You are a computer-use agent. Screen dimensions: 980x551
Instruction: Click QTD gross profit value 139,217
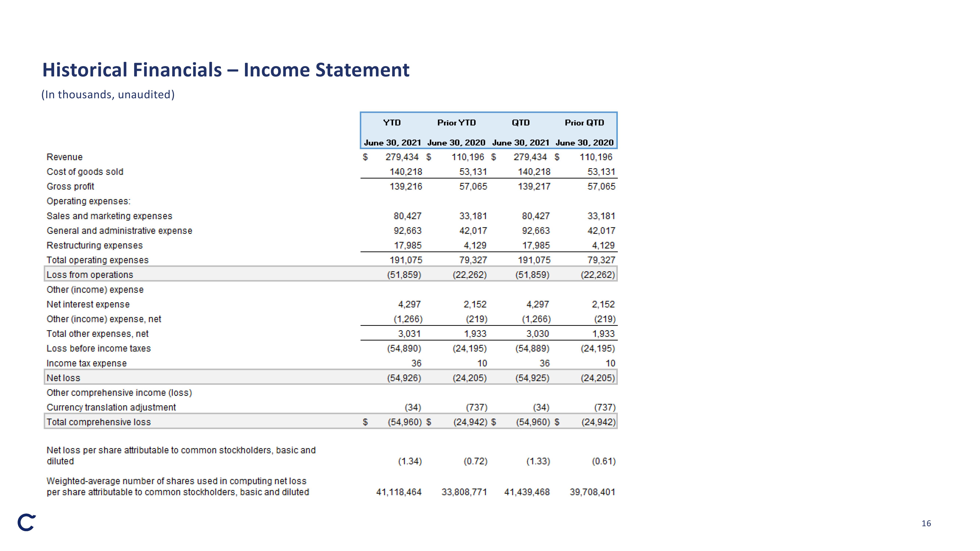pos(534,187)
